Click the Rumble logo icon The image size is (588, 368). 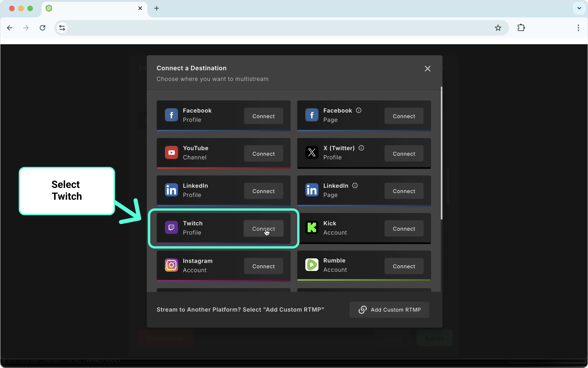312,265
